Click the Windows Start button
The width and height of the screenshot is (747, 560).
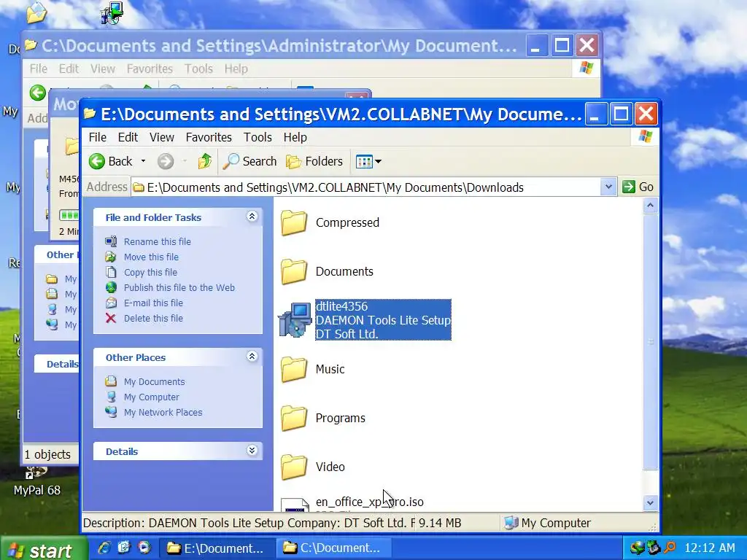click(x=44, y=550)
